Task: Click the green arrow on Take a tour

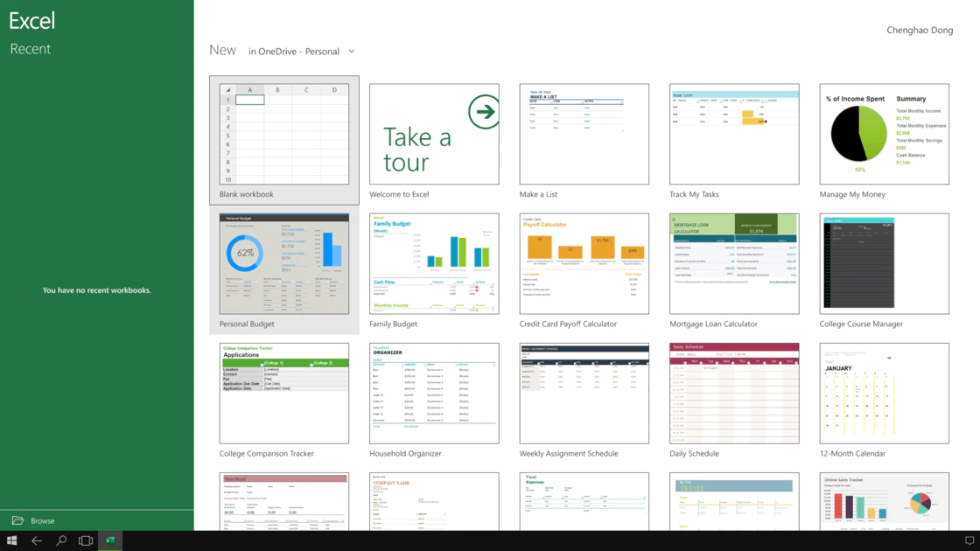Action: click(x=483, y=112)
